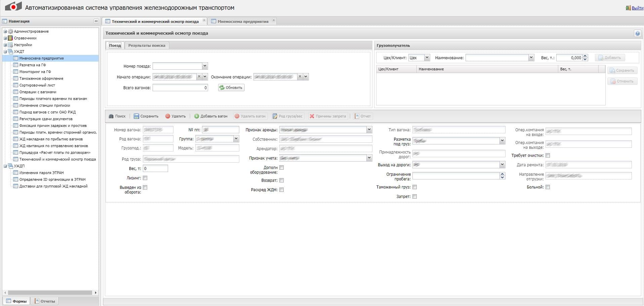Clear the Начало операции date with the X icon
The image size is (644, 306).
(199, 77)
